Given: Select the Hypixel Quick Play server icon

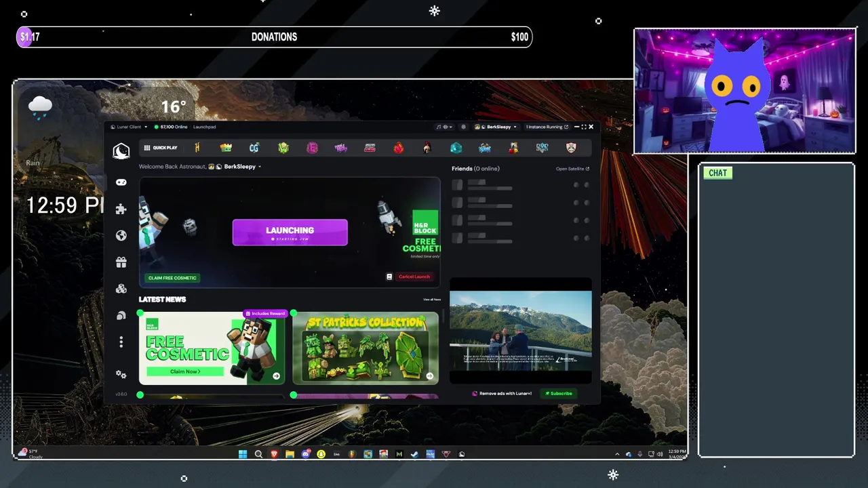Looking at the screenshot, I should tap(197, 148).
